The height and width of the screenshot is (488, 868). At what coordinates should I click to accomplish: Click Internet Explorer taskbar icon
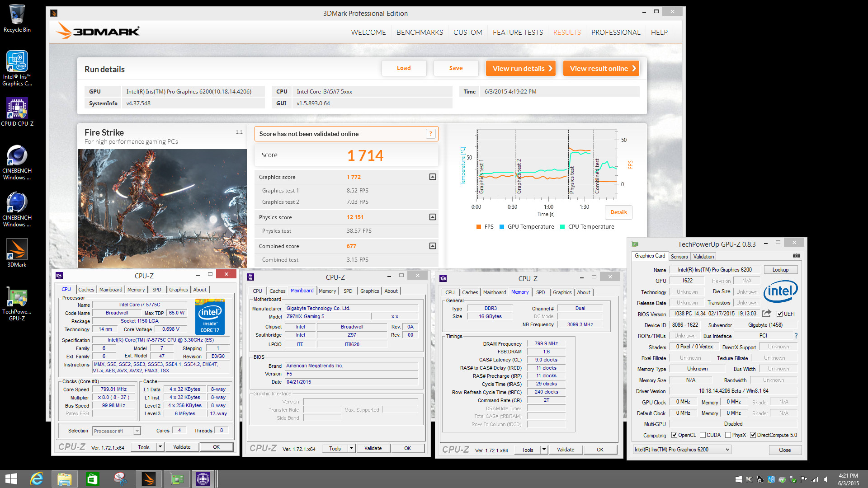[36, 479]
